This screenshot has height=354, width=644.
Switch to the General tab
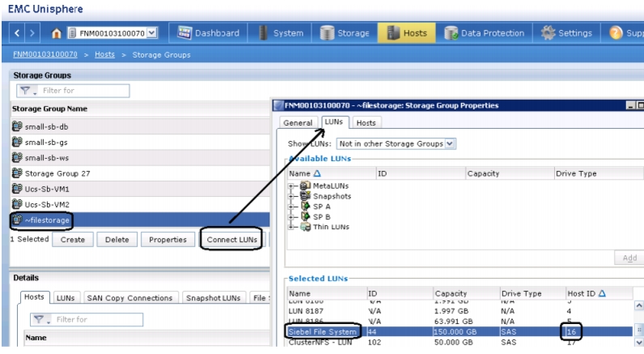298,122
